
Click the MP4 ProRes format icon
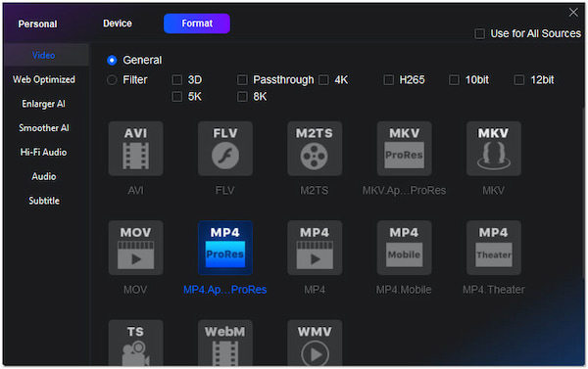click(225, 248)
